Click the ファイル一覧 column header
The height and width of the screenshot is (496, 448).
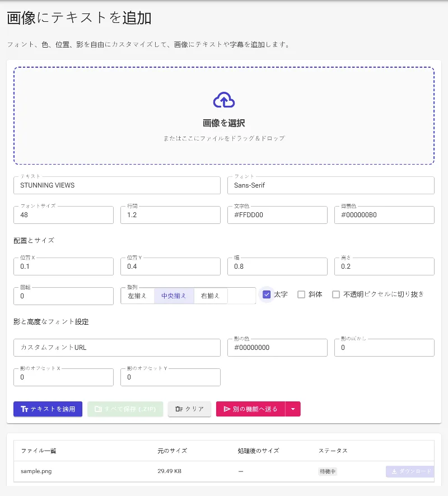(39, 451)
